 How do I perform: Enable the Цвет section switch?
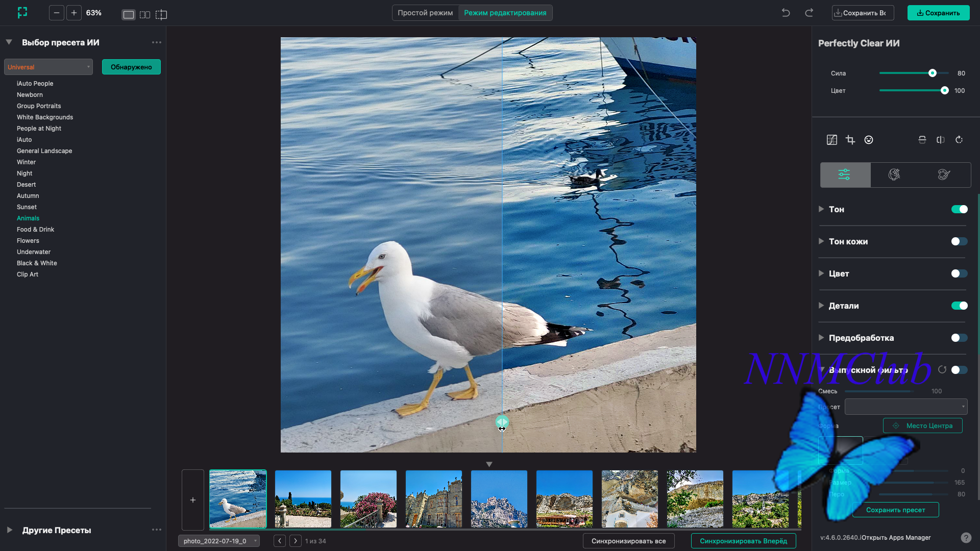coord(960,273)
